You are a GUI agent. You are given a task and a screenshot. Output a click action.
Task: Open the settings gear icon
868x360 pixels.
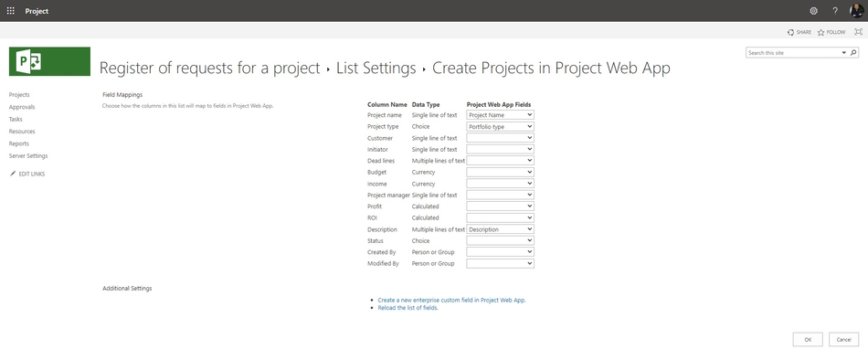point(813,11)
